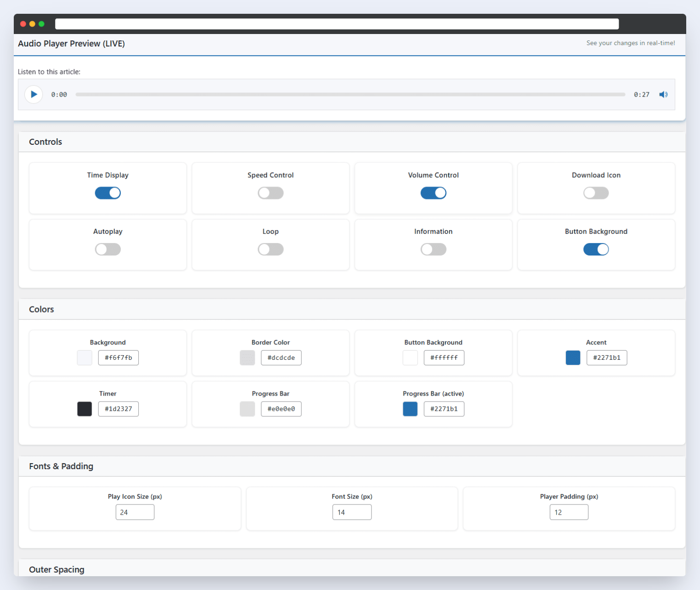Viewport: 700px width, 590px height.
Task: Enable the Loop toggle
Action: [271, 250]
